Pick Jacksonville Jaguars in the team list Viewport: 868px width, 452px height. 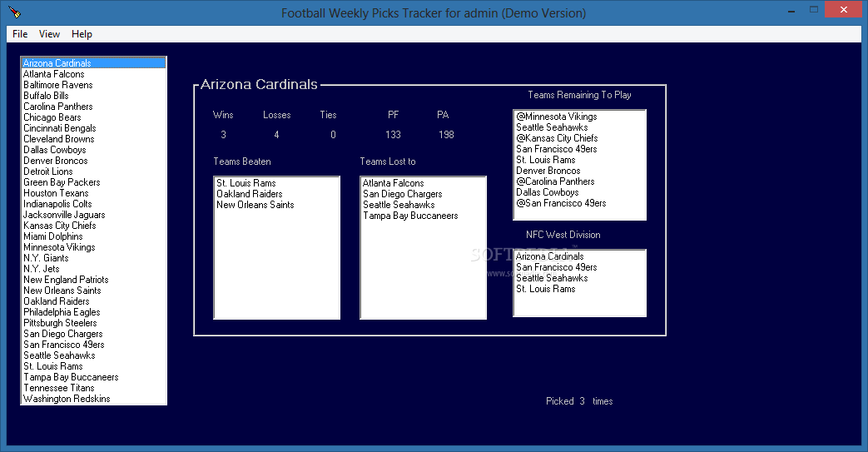93,215
